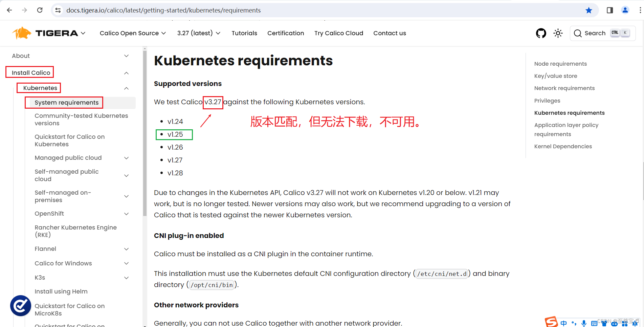Open the Certification menu item

click(286, 33)
